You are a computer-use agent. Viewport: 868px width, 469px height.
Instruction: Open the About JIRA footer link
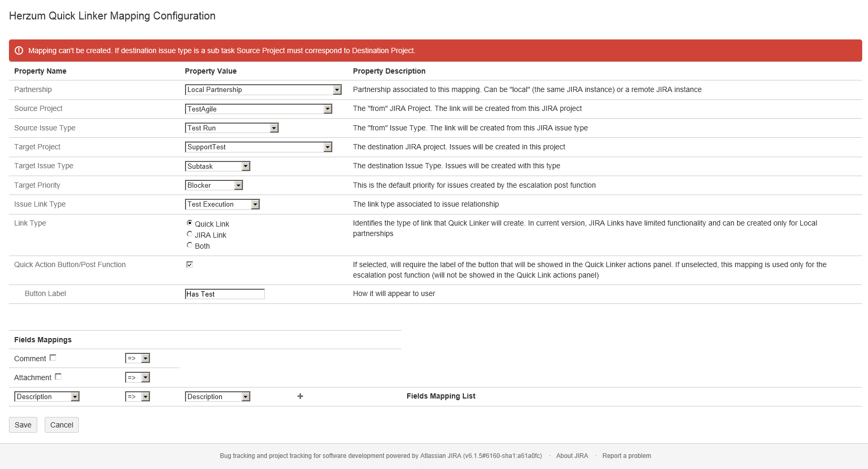tap(572, 456)
